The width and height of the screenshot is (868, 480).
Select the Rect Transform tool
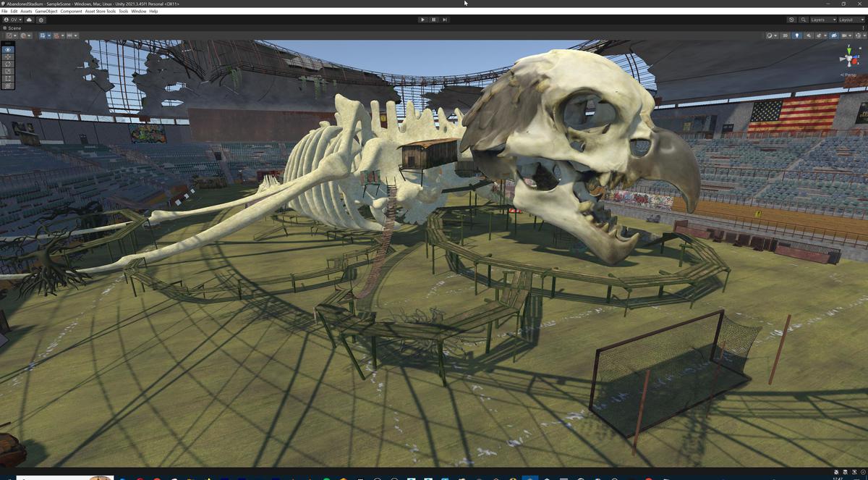point(7,78)
